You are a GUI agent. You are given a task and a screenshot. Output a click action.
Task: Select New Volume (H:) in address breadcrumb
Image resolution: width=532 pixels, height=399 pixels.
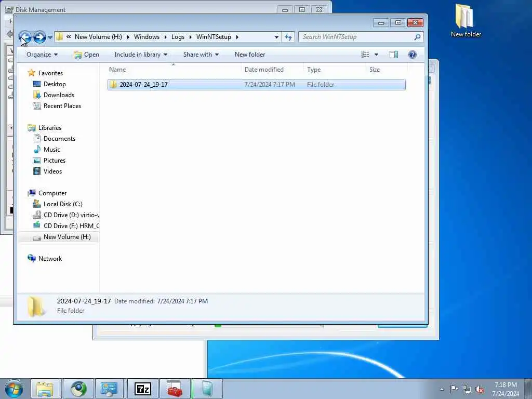98,37
